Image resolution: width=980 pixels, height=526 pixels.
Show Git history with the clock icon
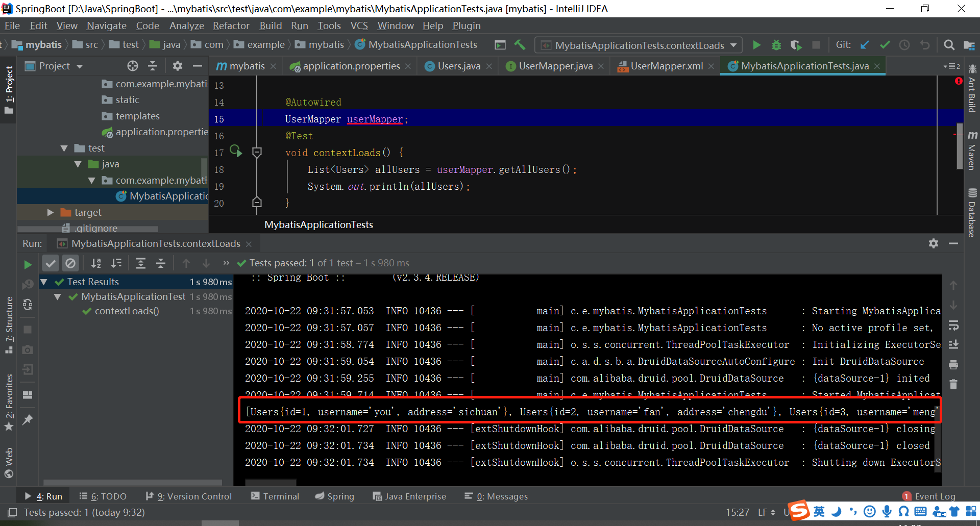tap(904, 45)
